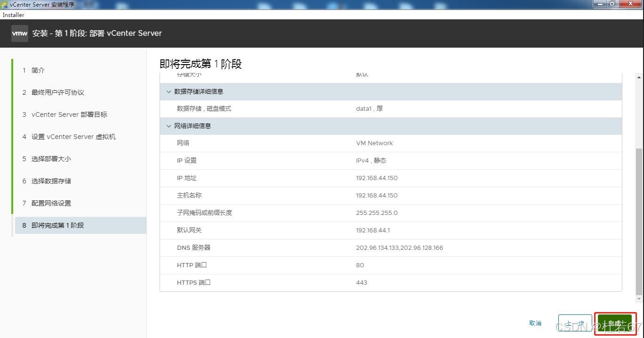
Task: Click the 子网掩码或前缀长度 label
Action: pos(204,213)
